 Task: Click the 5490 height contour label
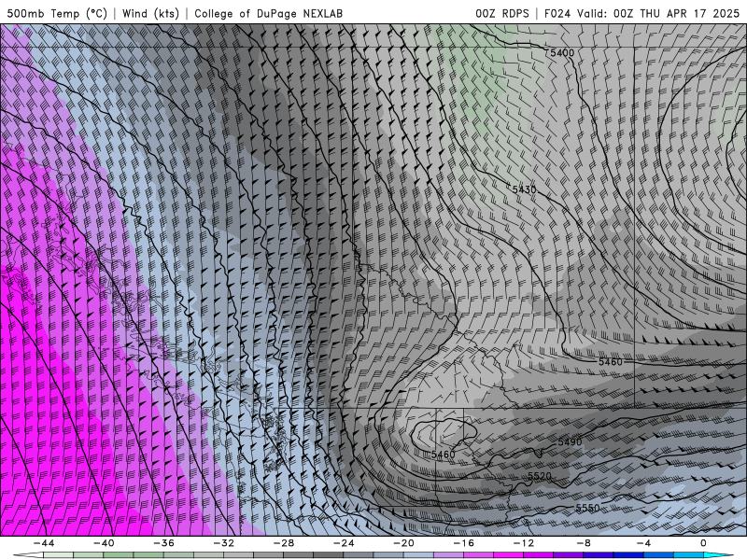click(570, 441)
